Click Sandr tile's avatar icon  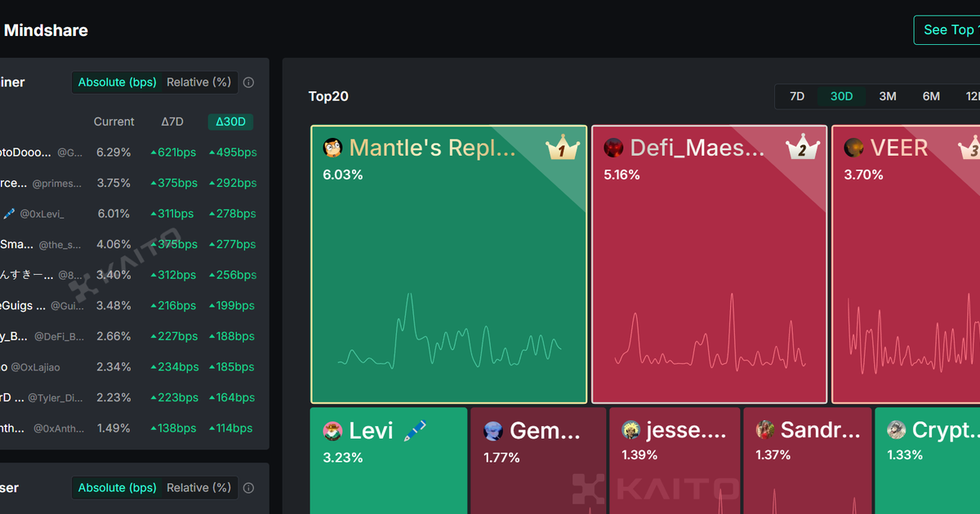tap(764, 430)
